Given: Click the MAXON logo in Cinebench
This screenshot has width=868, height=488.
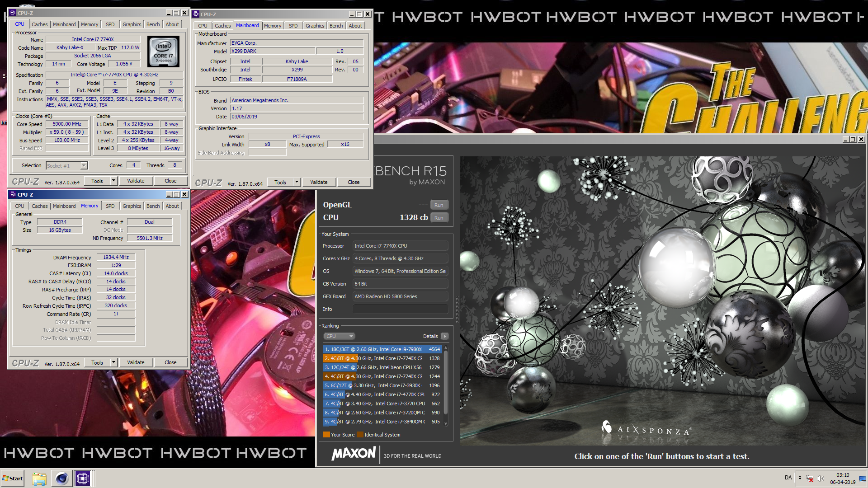Looking at the screenshot, I should [354, 454].
